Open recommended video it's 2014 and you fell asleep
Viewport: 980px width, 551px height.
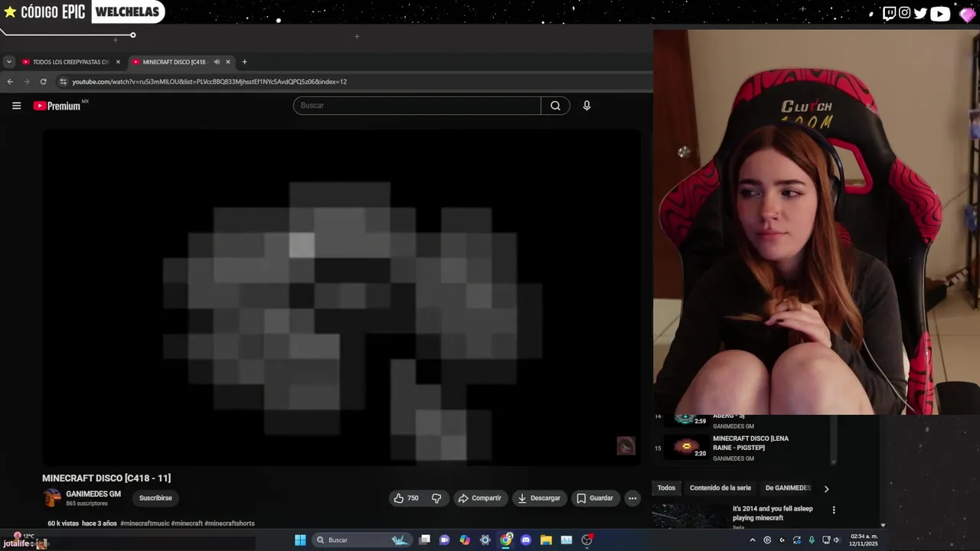coord(773,514)
